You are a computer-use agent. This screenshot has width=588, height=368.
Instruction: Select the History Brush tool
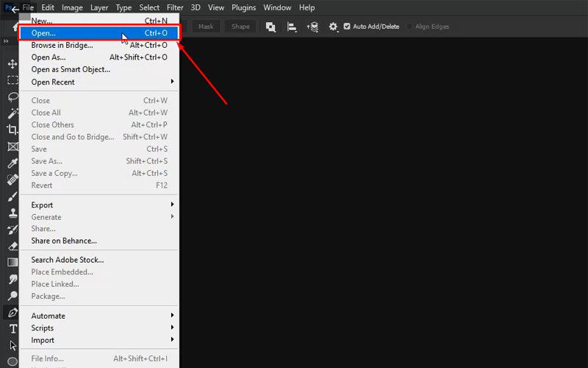pos(12,230)
